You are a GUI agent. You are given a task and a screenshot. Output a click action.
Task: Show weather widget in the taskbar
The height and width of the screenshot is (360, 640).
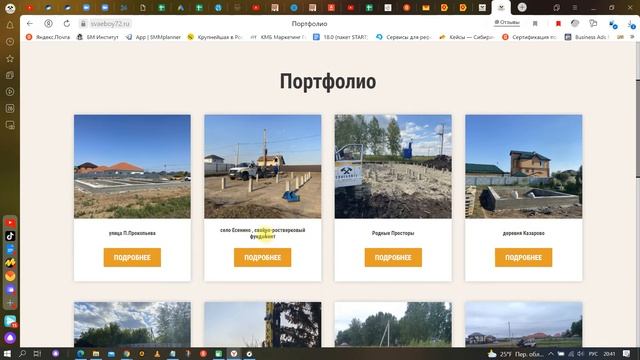pyautogui.click(x=515, y=354)
